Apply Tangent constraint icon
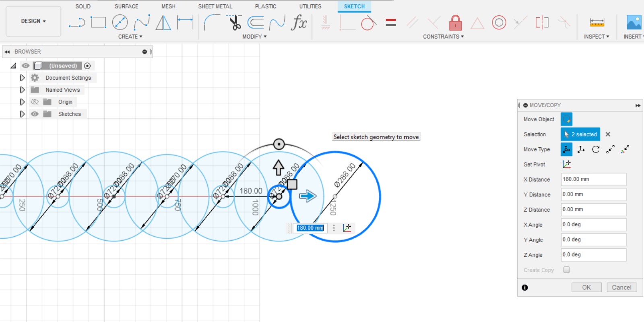 [369, 23]
